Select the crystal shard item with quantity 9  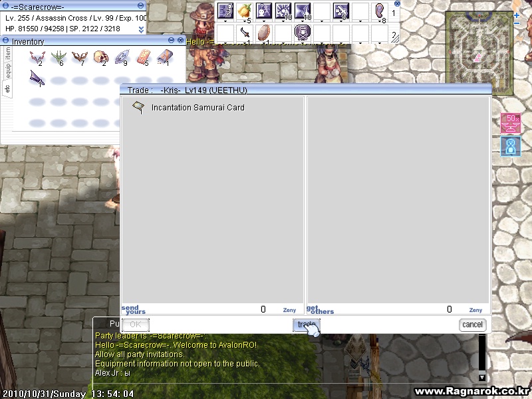122,57
